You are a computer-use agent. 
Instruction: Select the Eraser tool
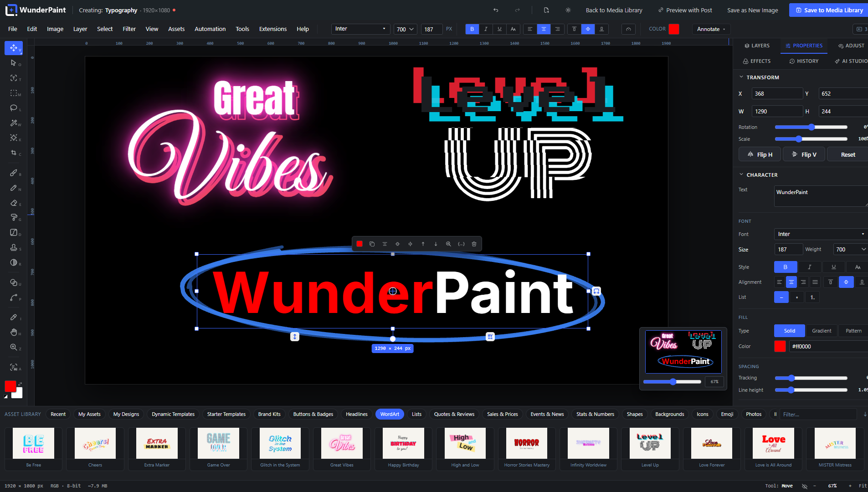[x=14, y=203]
